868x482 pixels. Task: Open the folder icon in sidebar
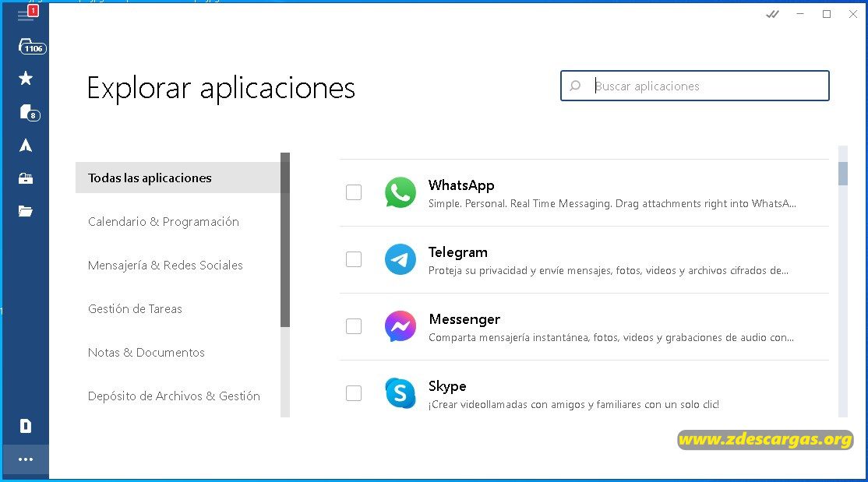(26, 211)
